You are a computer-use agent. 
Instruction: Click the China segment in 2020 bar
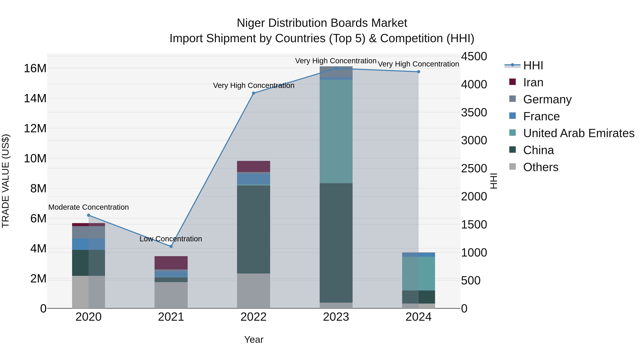pos(89,263)
